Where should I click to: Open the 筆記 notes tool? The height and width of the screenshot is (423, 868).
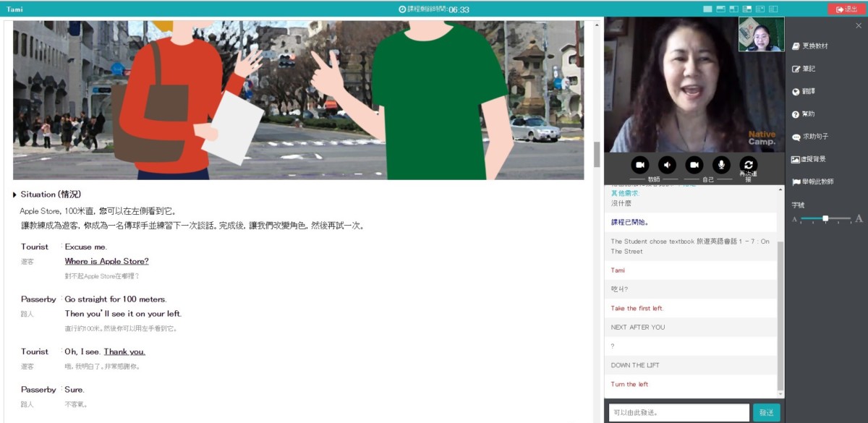(804, 69)
